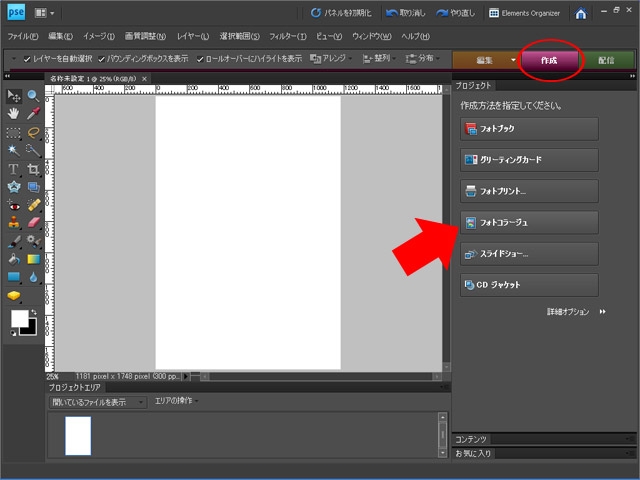Close the 名称未設定 1 document tab

[x=144, y=79]
